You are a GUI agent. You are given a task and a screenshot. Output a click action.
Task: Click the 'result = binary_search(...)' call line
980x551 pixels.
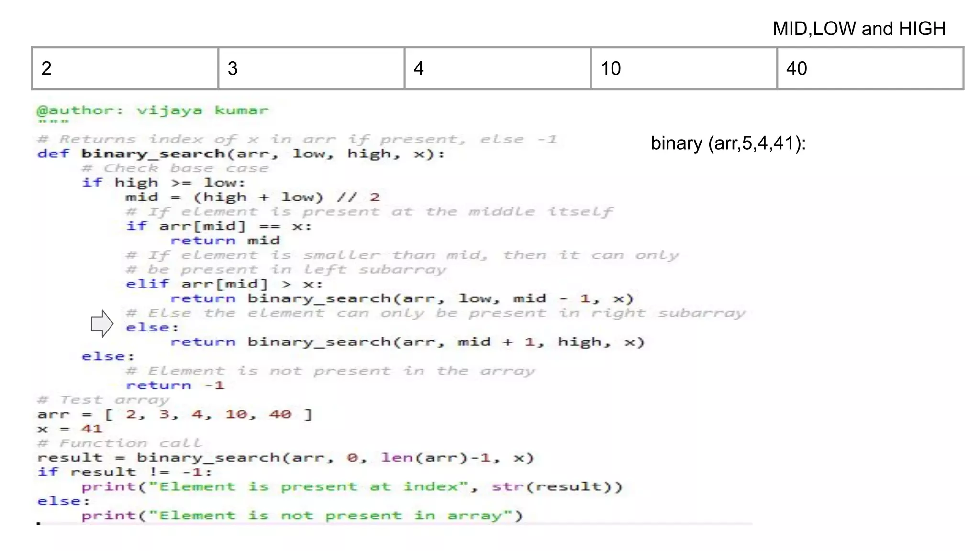click(286, 458)
